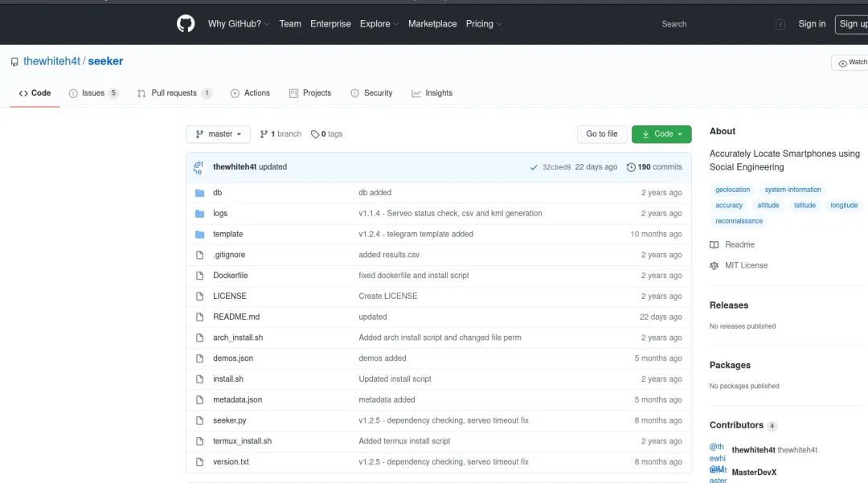This screenshot has height=483, width=868.
Task: Open the green Code download dropdown
Action: click(661, 134)
